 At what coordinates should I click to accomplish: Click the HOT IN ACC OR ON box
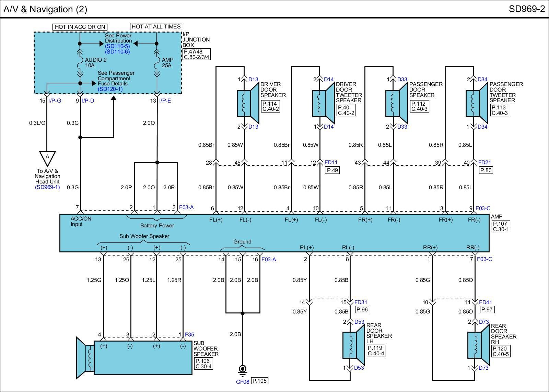(80, 27)
